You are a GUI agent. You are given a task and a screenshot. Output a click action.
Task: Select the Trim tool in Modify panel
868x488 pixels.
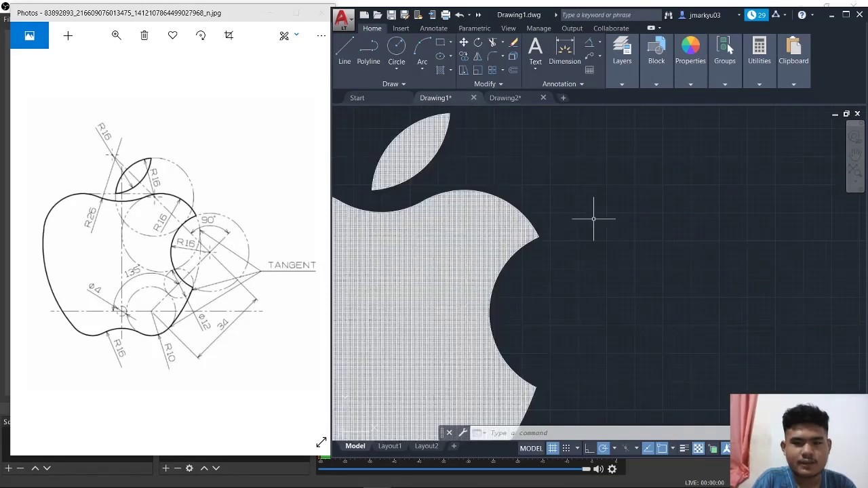tap(493, 42)
